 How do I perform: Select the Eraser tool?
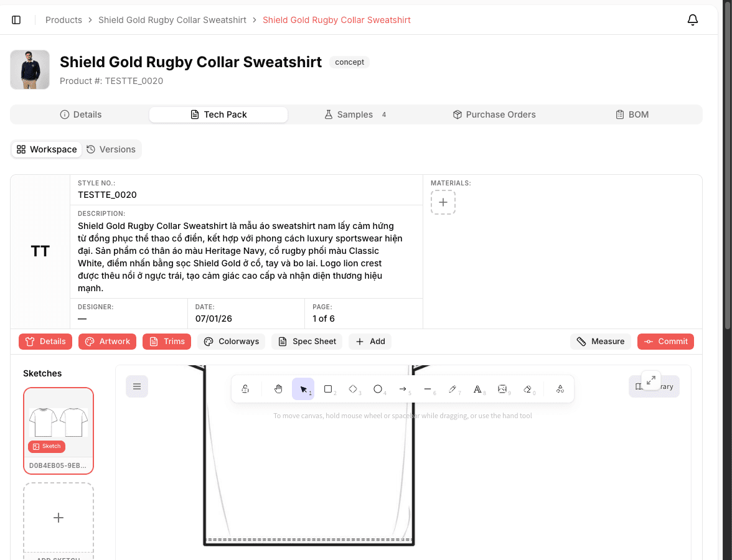528,389
